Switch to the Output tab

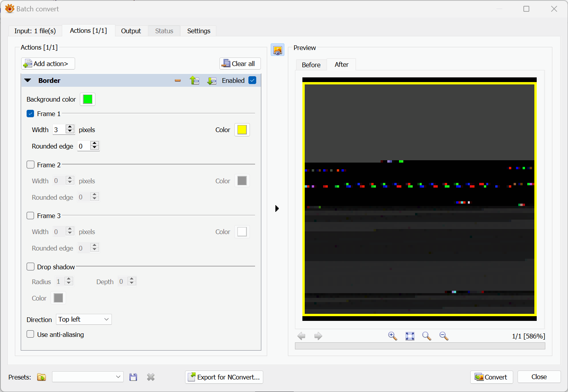(x=131, y=31)
